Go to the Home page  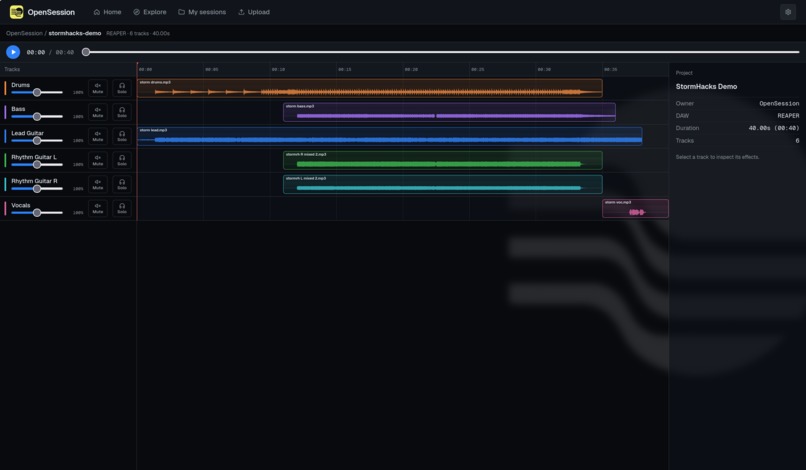pos(107,12)
